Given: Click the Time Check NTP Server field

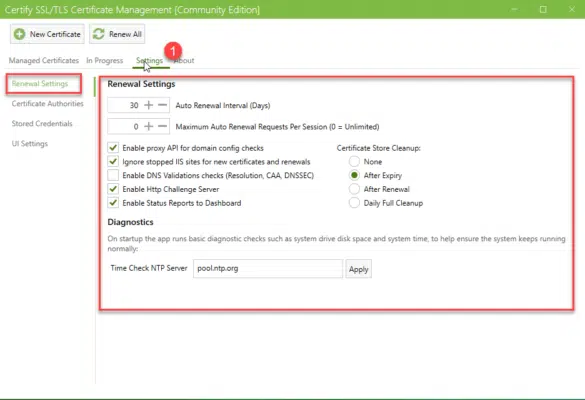Looking at the screenshot, I should [268, 268].
